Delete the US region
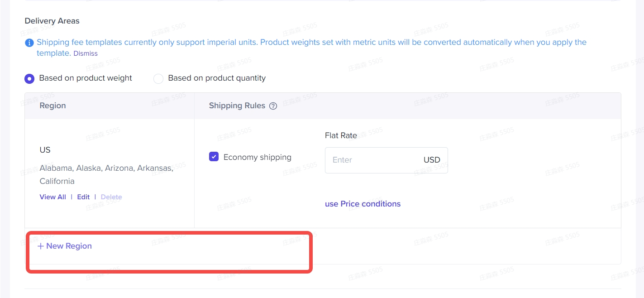 (x=111, y=197)
